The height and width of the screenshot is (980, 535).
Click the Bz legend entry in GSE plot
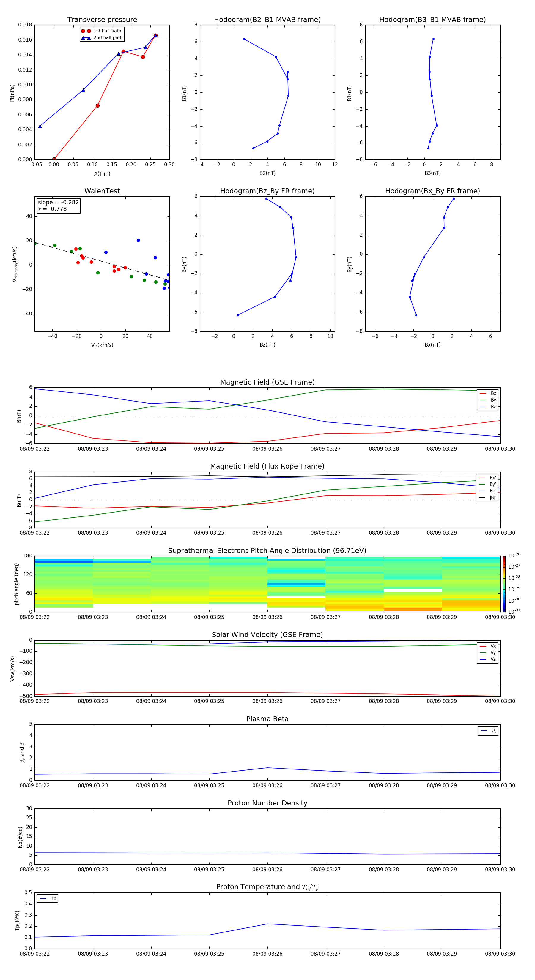pyautogui.click(x=488, y=407)
